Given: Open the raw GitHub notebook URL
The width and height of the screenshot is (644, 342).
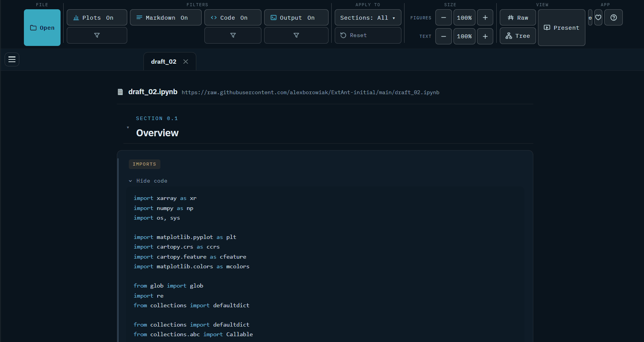Looking at the screenshot, I should coord(310,92).
